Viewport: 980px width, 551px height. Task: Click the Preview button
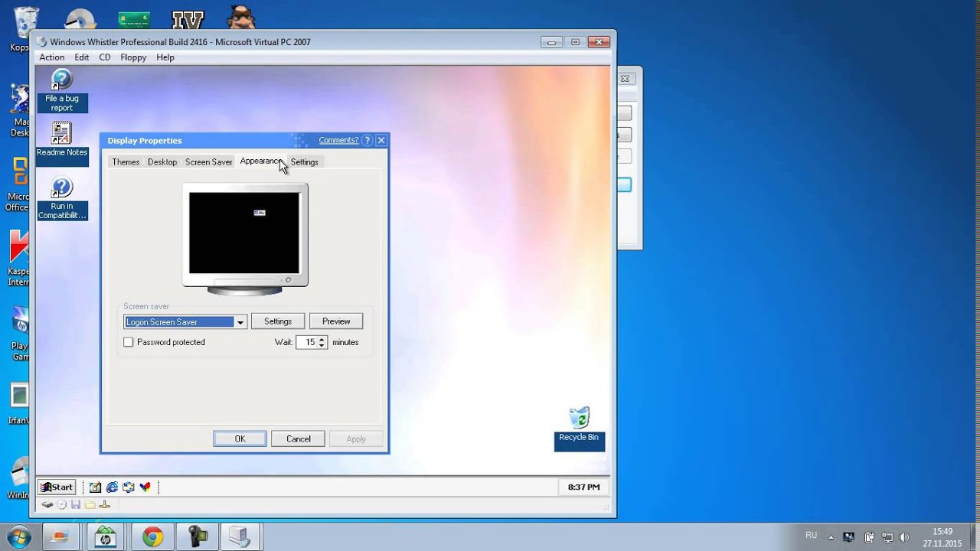point(336,321)
